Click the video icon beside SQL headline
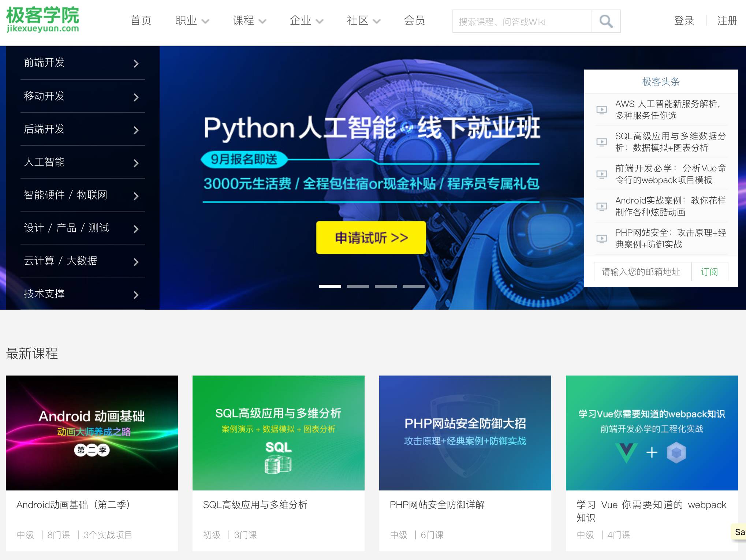The height and width of the screenshot is (560, 746). coord(601,142)
